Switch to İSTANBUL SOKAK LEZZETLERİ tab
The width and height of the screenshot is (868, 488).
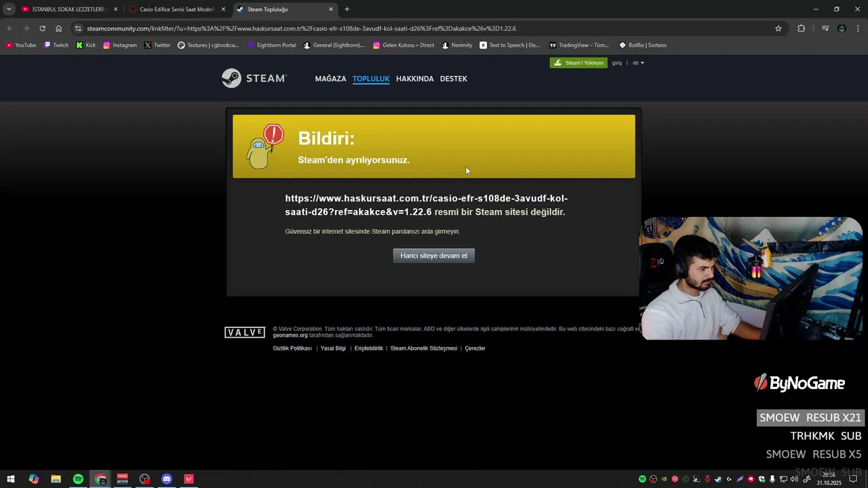coord(70,9)
